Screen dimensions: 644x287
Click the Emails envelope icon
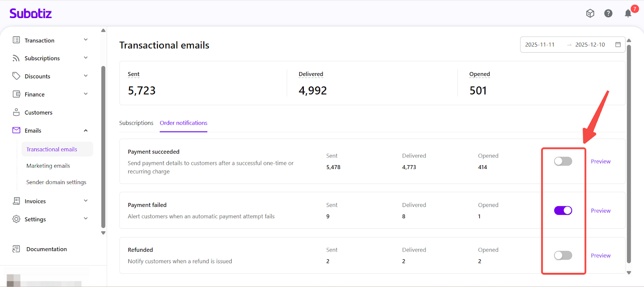(x=16, y=131)
